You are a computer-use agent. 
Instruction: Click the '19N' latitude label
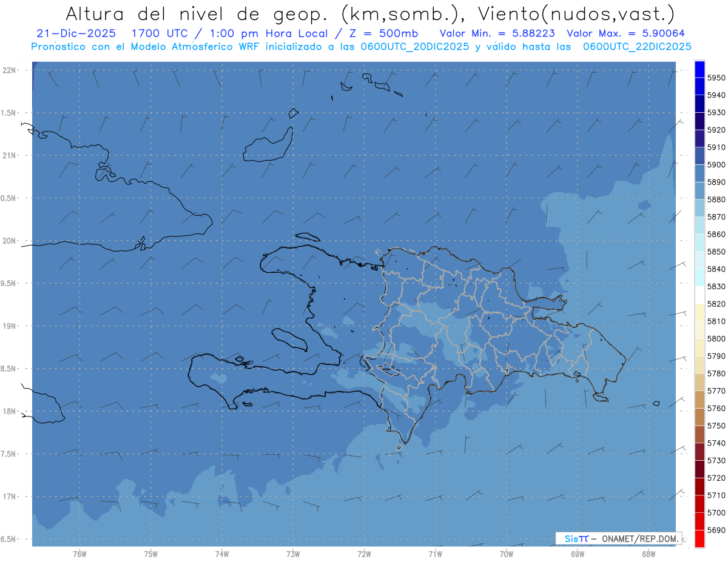pyautogui.click(x=10, y=326)
